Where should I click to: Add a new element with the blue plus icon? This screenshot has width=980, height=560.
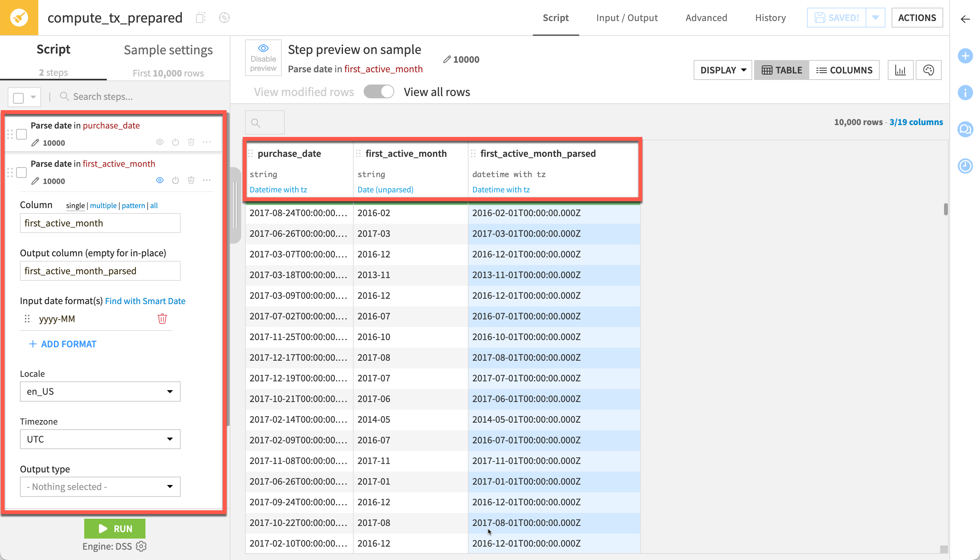pyautogui.click(x=965, y=56)
